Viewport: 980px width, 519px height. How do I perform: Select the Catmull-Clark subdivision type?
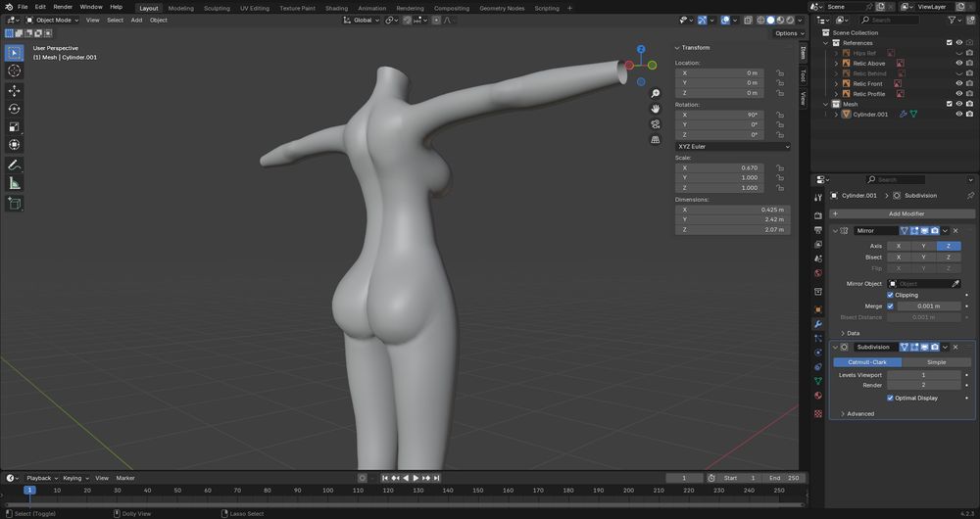pos(867,362)
